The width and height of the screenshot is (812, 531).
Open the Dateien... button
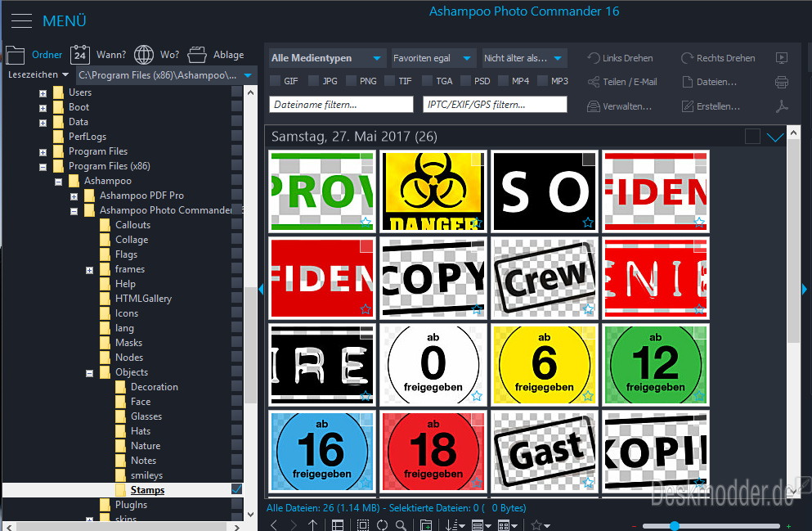click(709, 82)
